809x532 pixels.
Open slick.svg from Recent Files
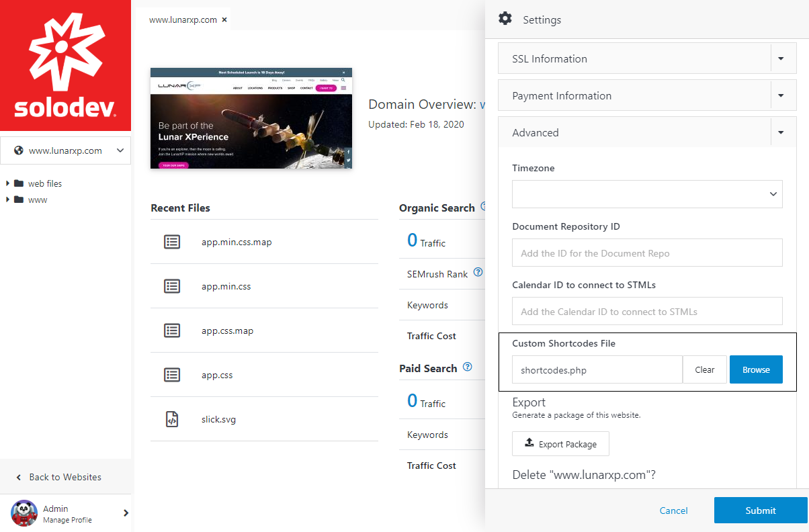pos(218,419)
